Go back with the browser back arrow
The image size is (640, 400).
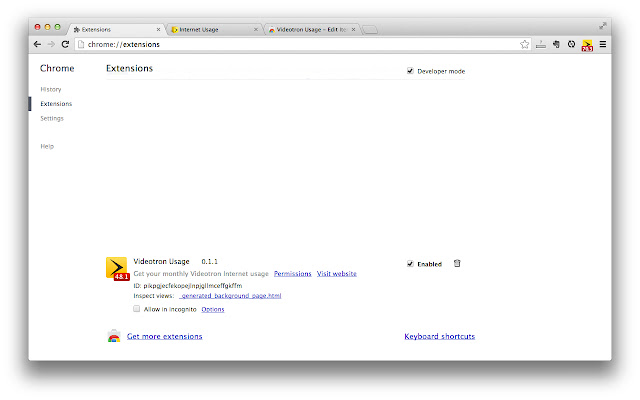point(38,44)
